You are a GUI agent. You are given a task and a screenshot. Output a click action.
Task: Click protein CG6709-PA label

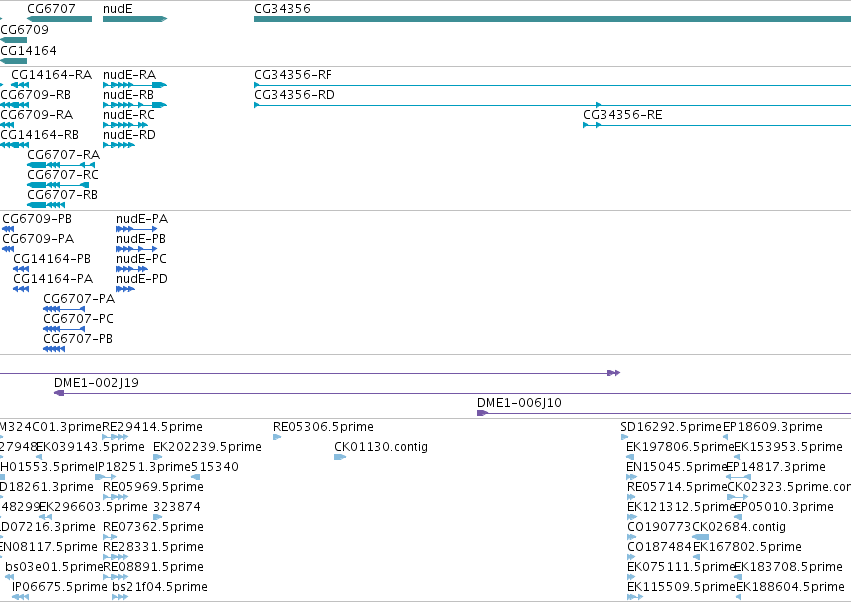pos(38,239)
